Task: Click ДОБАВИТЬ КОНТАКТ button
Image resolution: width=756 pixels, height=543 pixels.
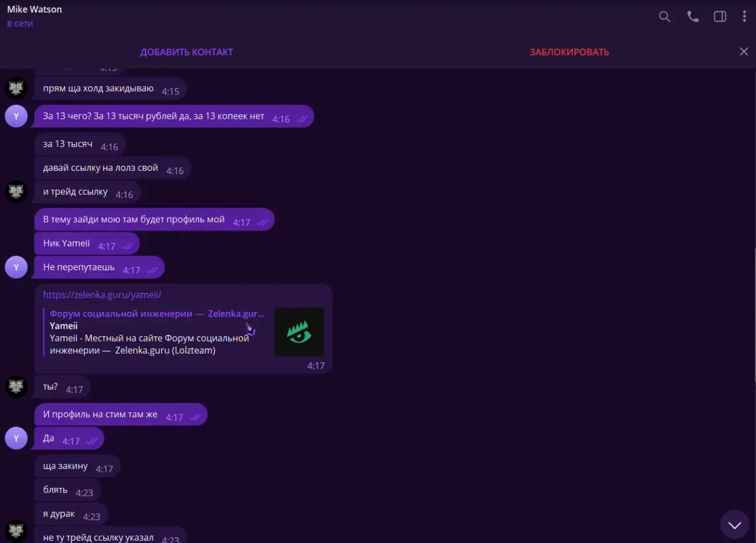Action: click(186, 52)
